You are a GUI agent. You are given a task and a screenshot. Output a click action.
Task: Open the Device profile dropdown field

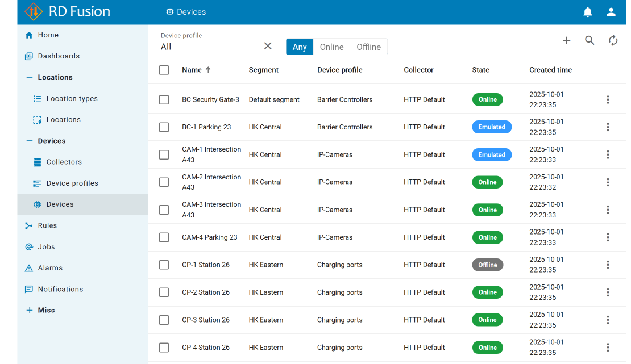pyautogui.click(x=210, y=47)
